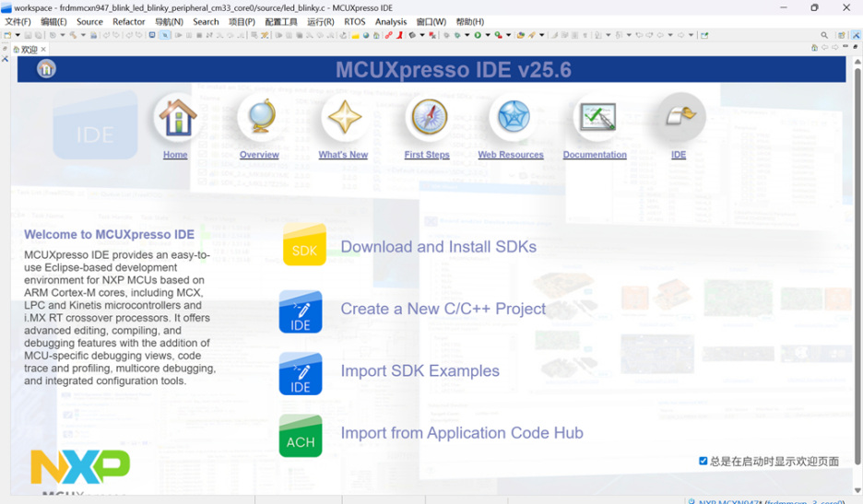Click the green ACH icon
Image resolution: width=863 pixels, height=504 pixels.
pos(301,435)
